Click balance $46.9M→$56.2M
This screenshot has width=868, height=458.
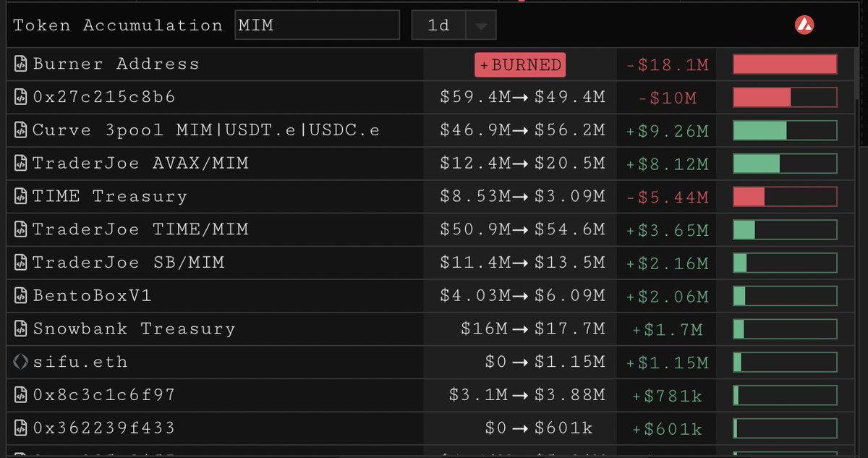click(522, 130)
